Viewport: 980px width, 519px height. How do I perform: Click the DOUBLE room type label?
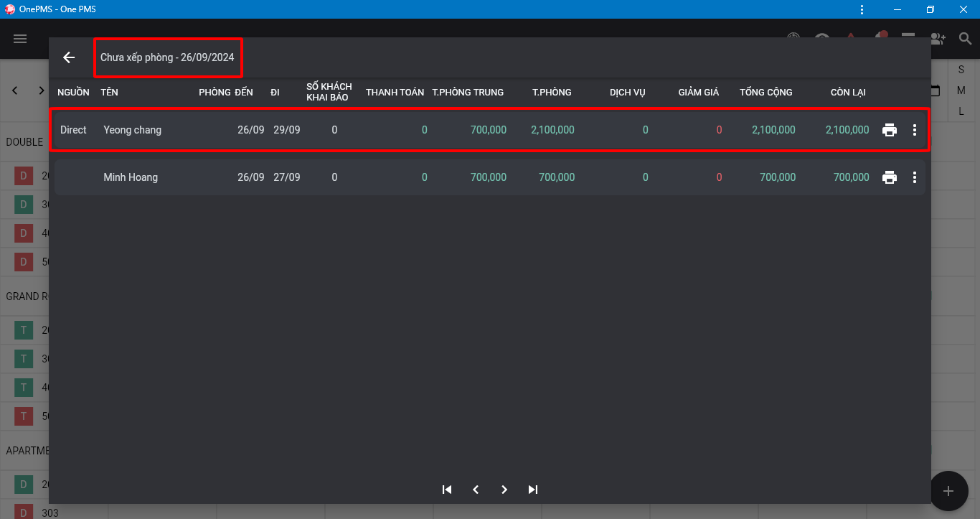click(x=24, y=142)
